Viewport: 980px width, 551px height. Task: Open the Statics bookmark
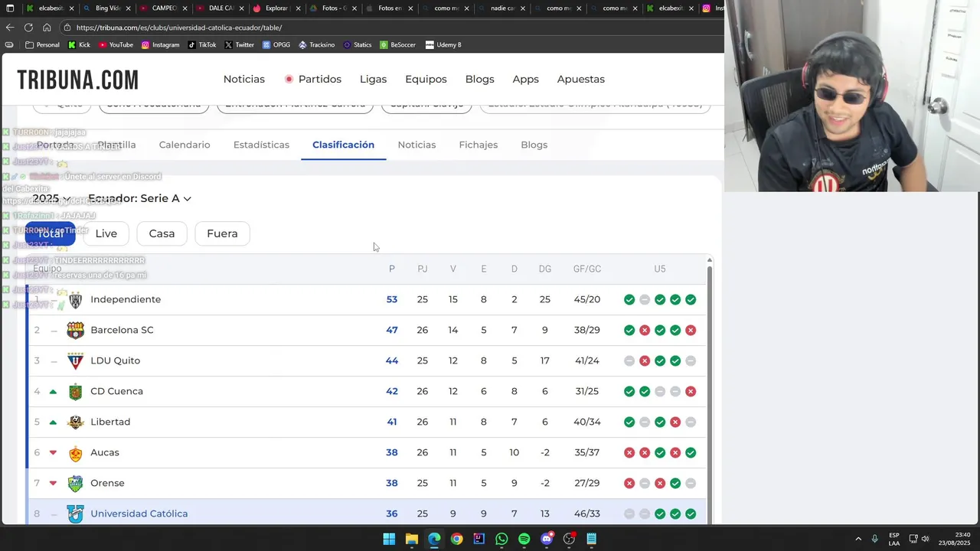(x=357, y=45)
